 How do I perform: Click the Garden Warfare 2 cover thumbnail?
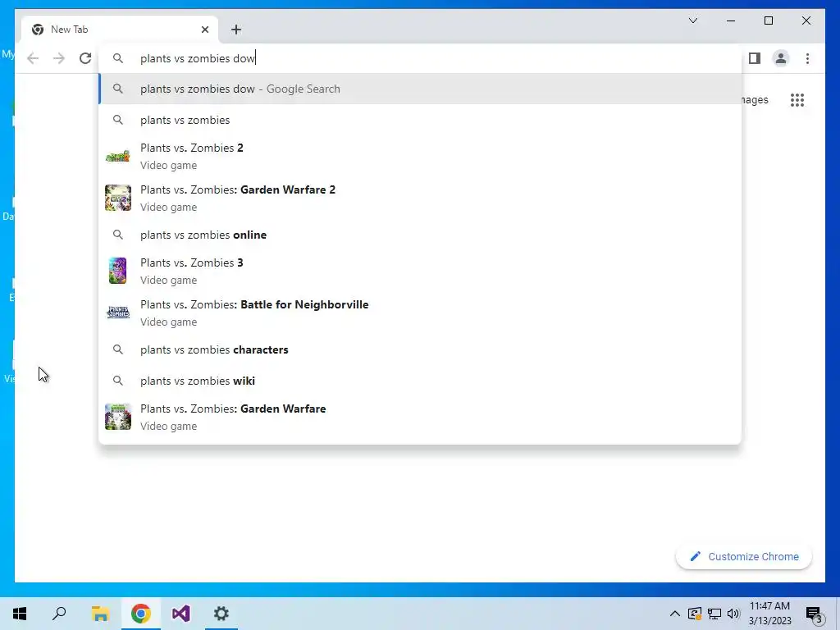(118, 198)
